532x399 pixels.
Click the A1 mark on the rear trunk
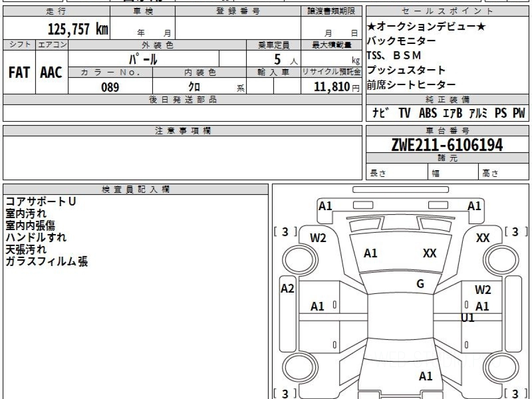coord(426,376)
